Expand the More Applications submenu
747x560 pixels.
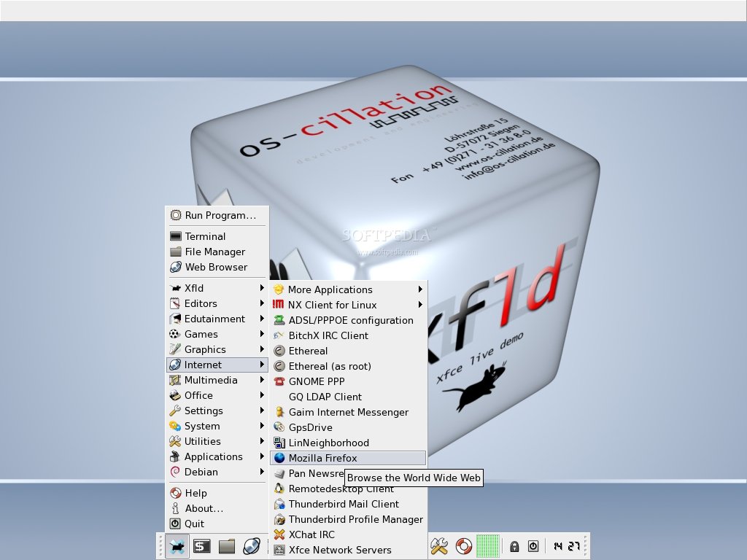[x=331, y=289]
